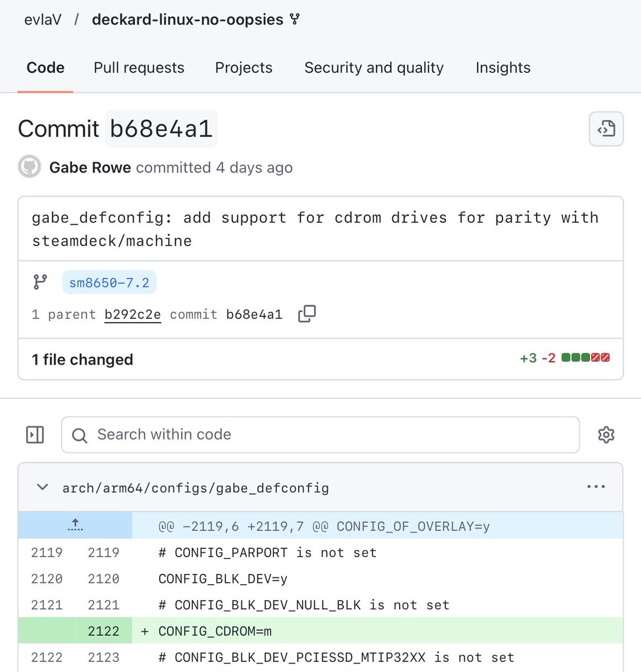Click the line '# CONFIG_BLK_DEV_PCIESSD_MTIP32XX is not set'
Image resolution: width=641 pixels, height=672 pixels.
(x=336, y=657)
